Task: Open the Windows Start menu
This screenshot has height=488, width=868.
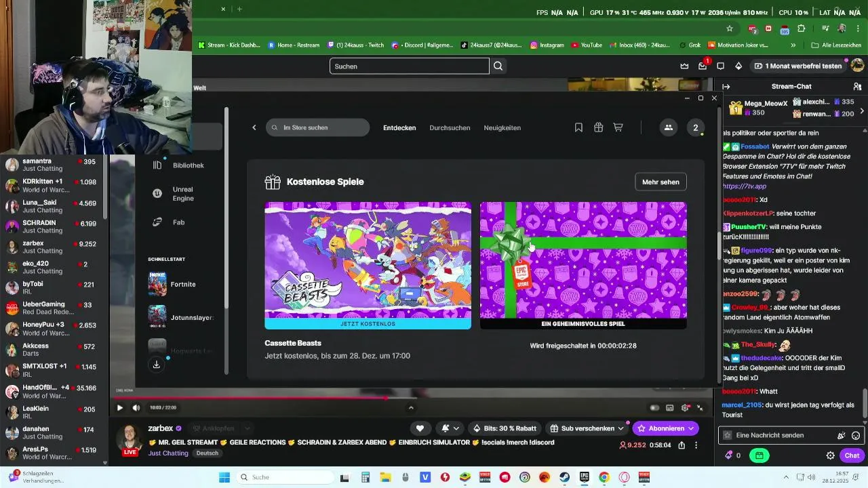Action: click(x=224, y=477)
